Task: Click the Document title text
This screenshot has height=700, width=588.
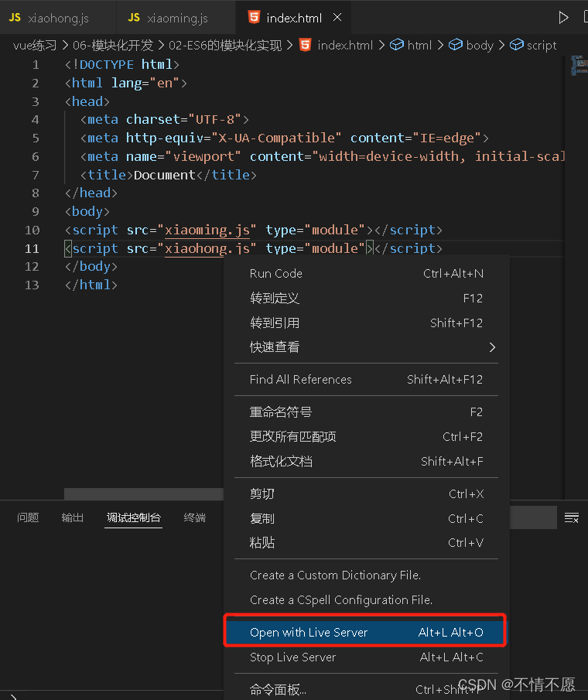Action: pos(164,175)
